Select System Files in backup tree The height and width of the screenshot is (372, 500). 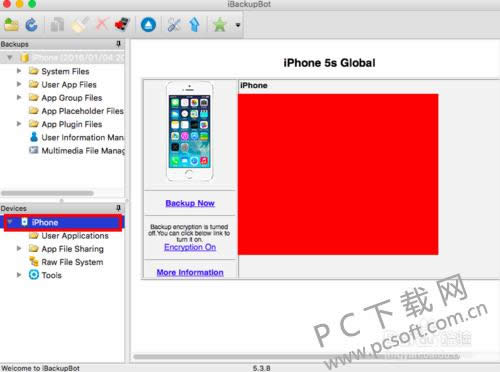[x=65, y=71]
